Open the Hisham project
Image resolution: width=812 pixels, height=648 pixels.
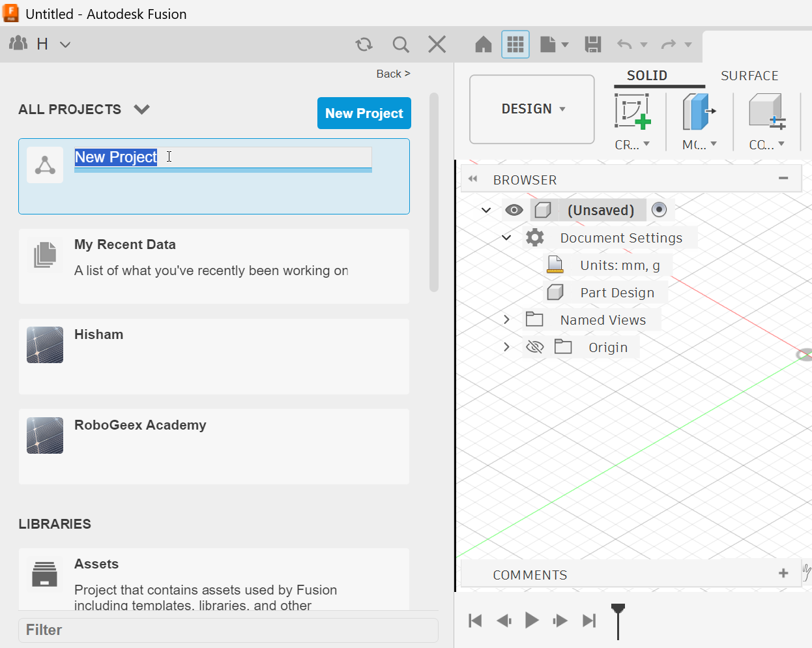click(214, 357)
